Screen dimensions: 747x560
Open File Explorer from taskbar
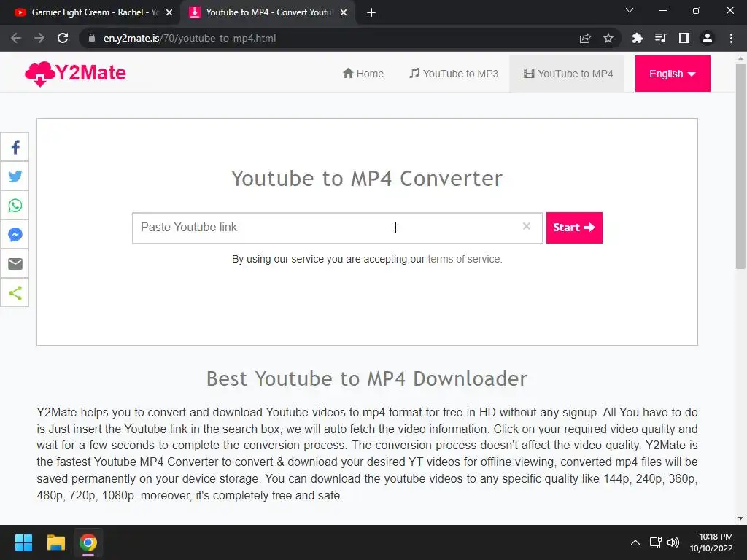[x=55, y=542]
